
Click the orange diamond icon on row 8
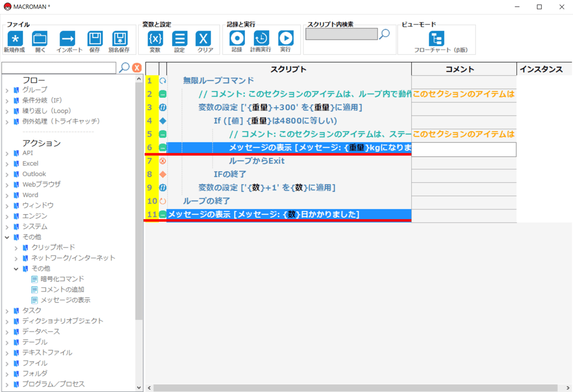(162, 174)
